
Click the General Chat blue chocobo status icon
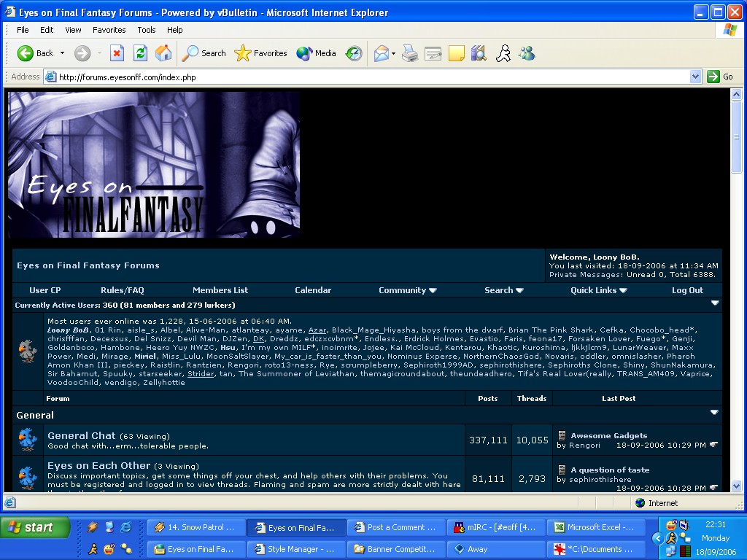[28, 440]
